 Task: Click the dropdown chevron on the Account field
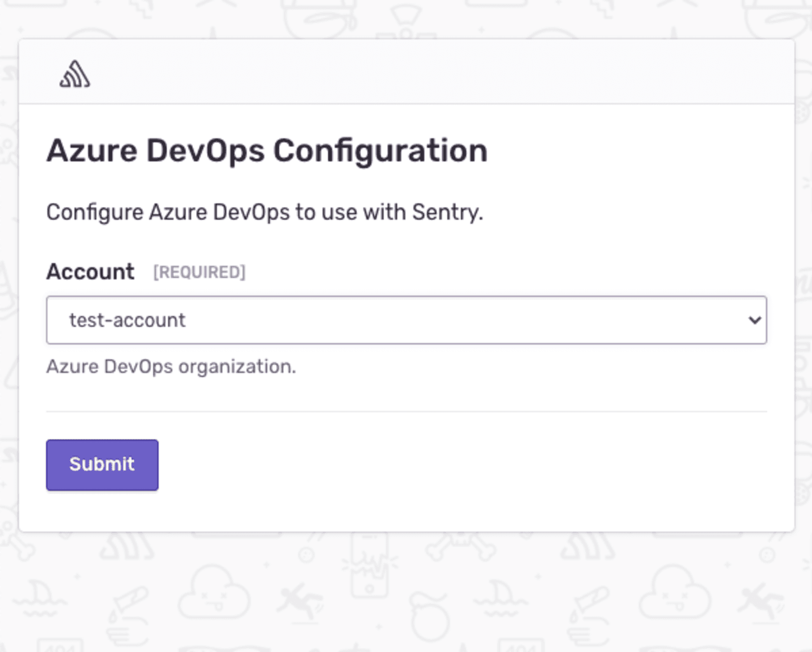coord(754,321)
